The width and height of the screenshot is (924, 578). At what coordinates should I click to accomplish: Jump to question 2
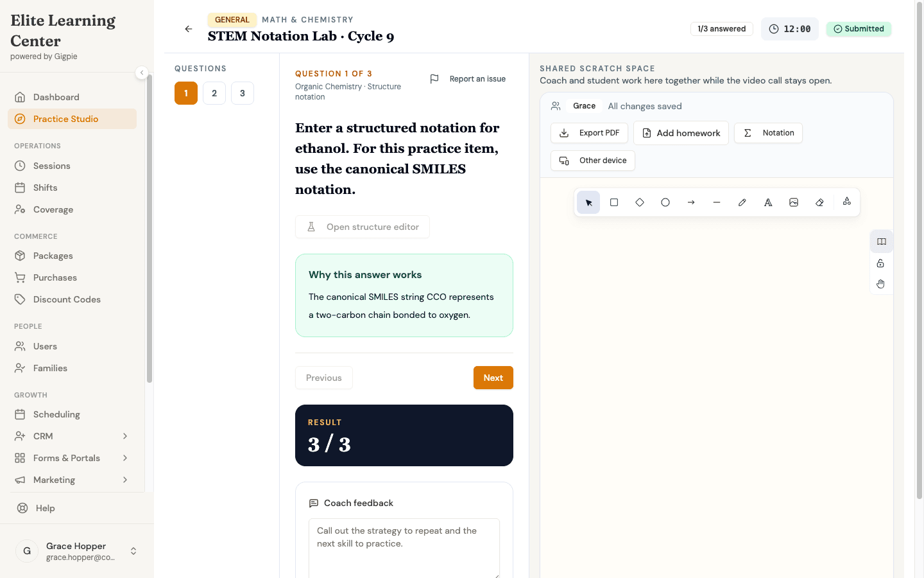click(214, 93)
